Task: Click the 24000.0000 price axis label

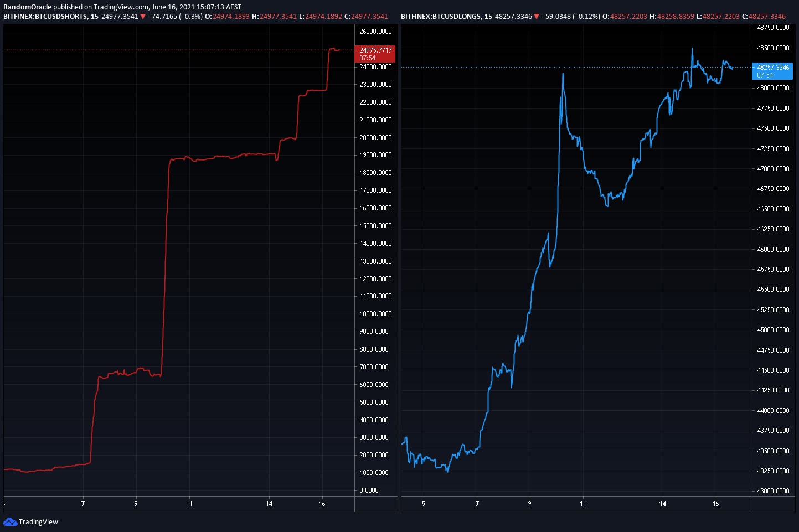Action: [375, 67]
